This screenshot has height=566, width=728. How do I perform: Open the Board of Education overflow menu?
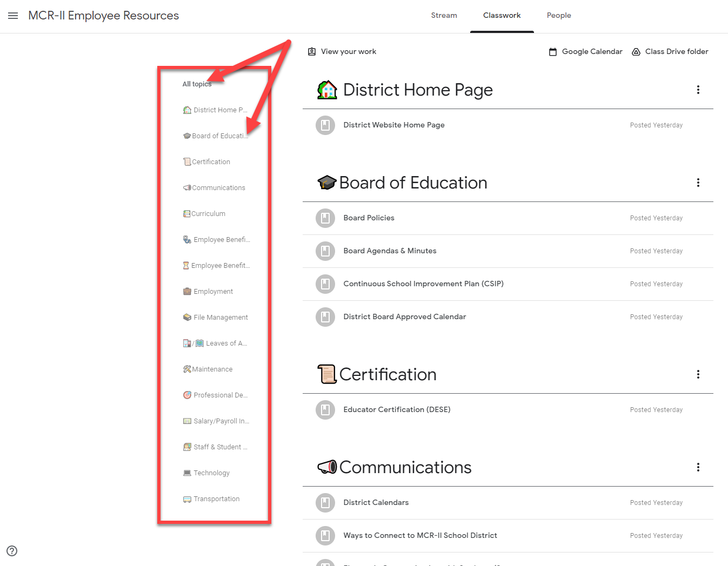point(698,183)
